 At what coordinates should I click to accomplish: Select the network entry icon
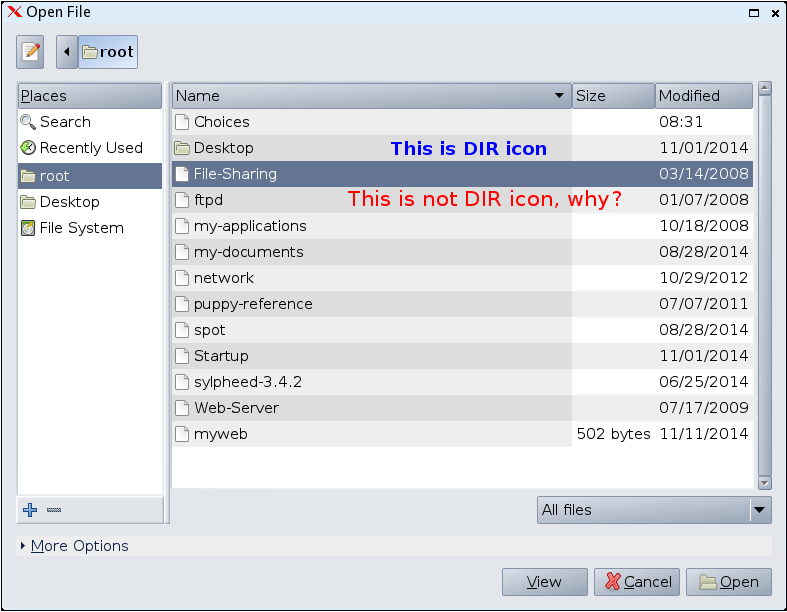click(182, 278)
